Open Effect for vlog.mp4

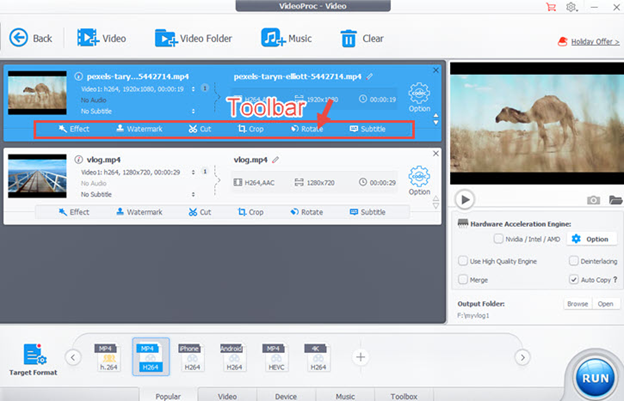tap(74, 212)
